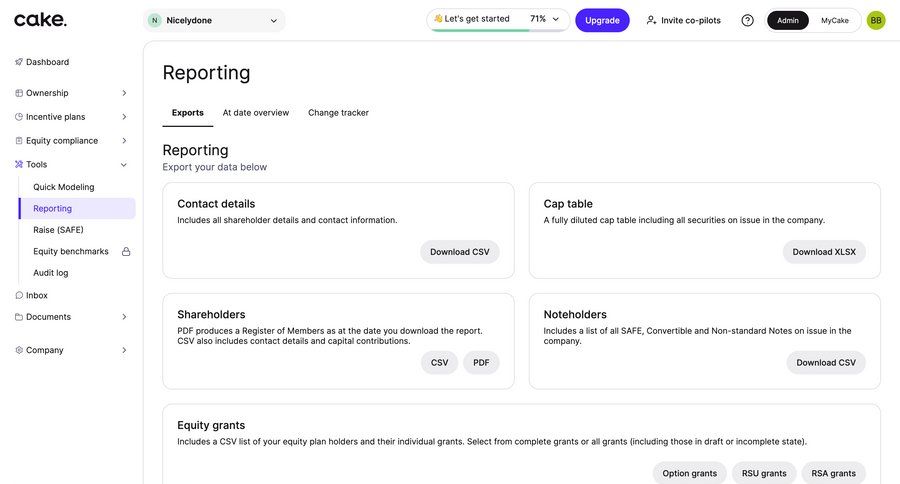Download Contact details CSV
Screen dimensions: 900x484
click(460, 252)
